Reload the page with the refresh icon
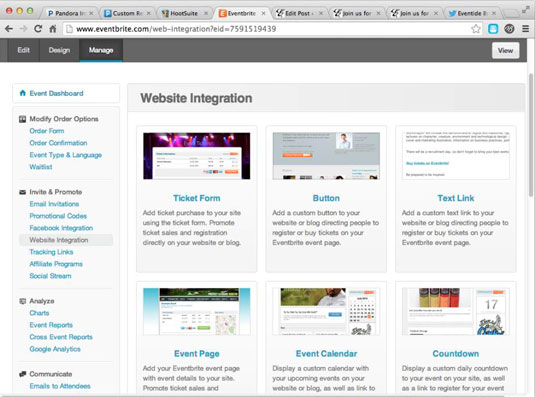The width and height of the screenshot is (535, 397). click(x=38, y=29)
